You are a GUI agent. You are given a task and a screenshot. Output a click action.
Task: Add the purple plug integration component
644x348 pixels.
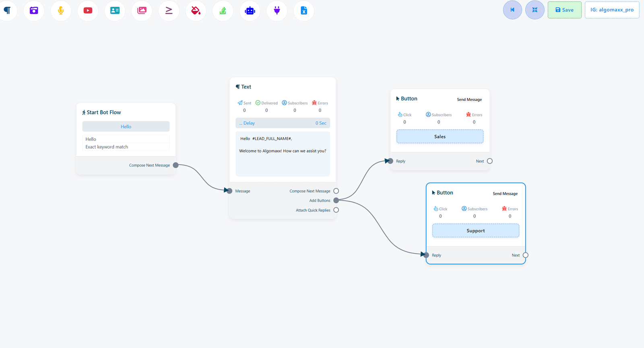coord(277,10)
